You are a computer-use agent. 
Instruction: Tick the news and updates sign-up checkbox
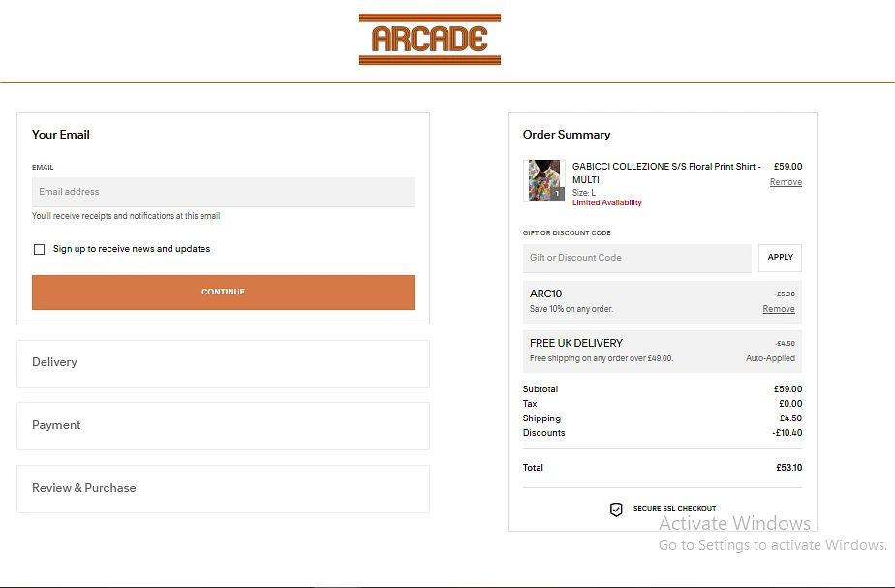click(40, 250)
